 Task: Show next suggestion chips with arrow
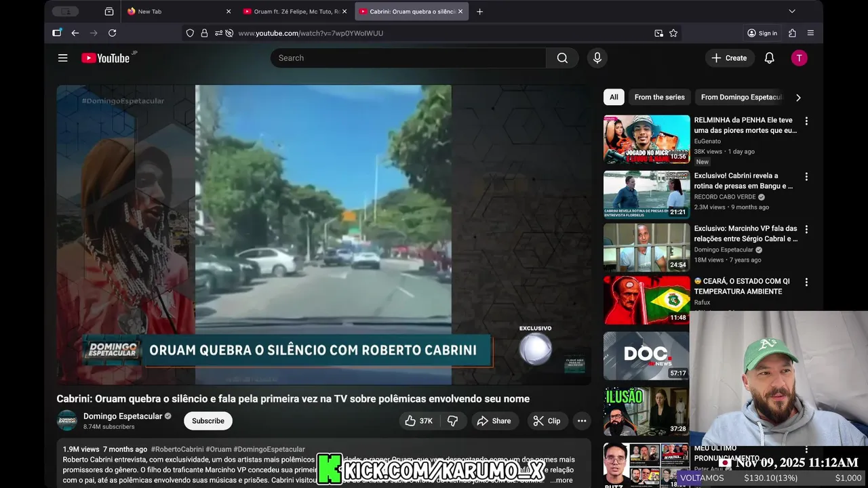pos(798,98)
